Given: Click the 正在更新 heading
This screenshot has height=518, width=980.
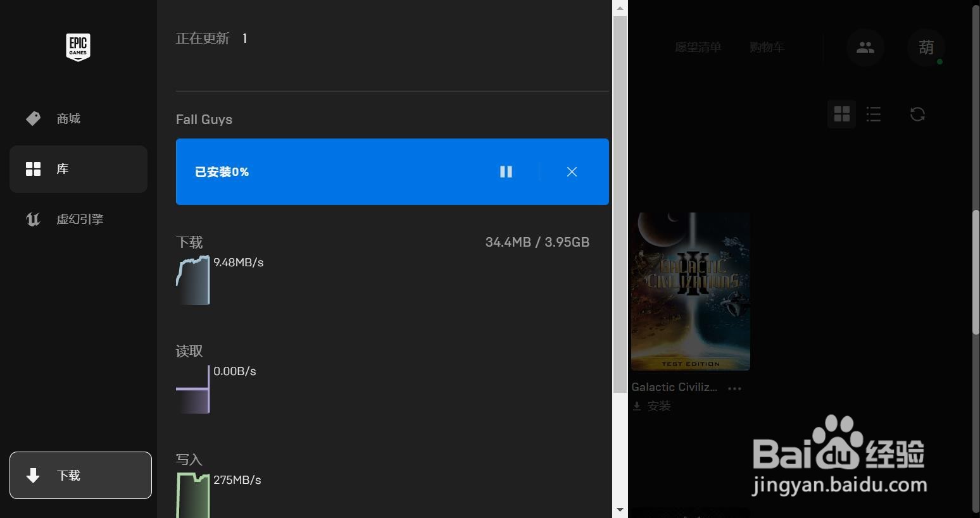Looking at the screenshot, I should (x=203, y=39).
